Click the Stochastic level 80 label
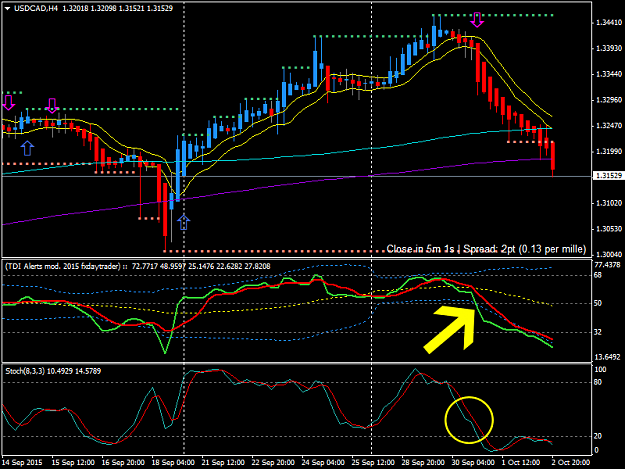 (598, 383)
